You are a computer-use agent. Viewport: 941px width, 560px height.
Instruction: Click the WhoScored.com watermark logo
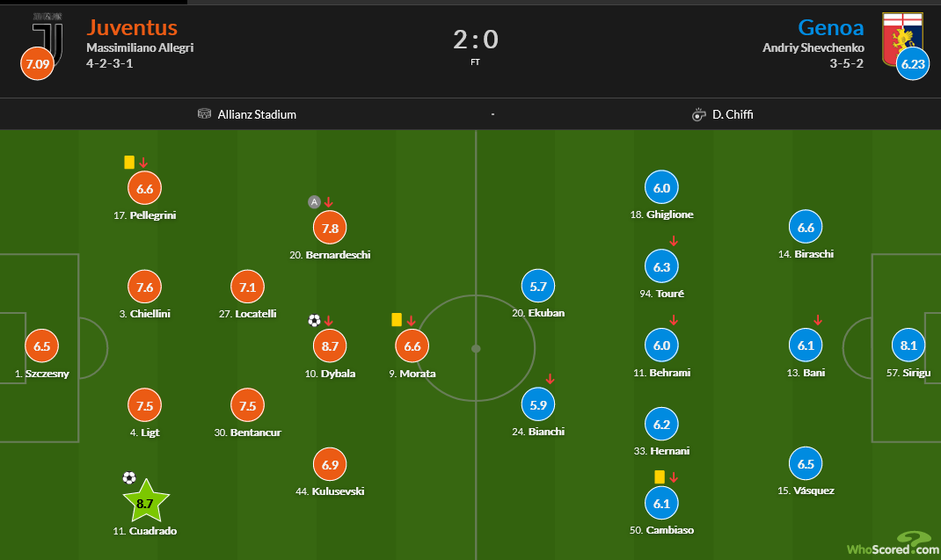893,544
